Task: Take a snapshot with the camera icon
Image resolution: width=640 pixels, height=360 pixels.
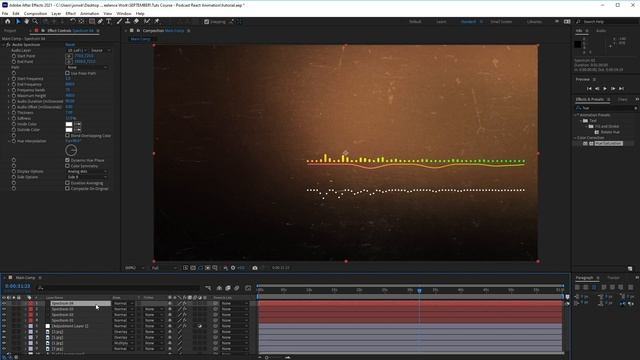Action: [x=255, y=268]
